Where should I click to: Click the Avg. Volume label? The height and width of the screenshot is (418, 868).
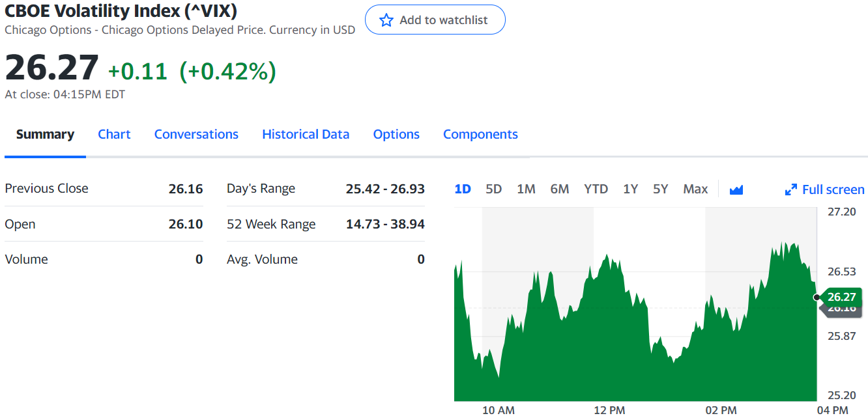click(x=262, y=259)
